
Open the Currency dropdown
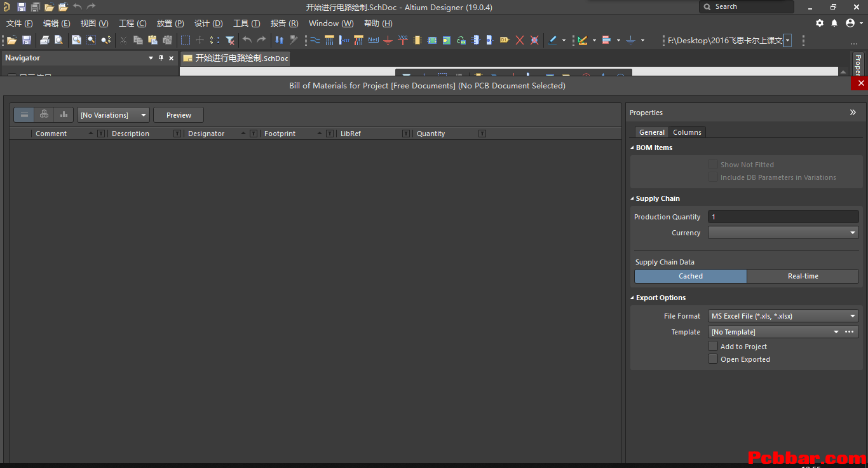click(783, 233)
